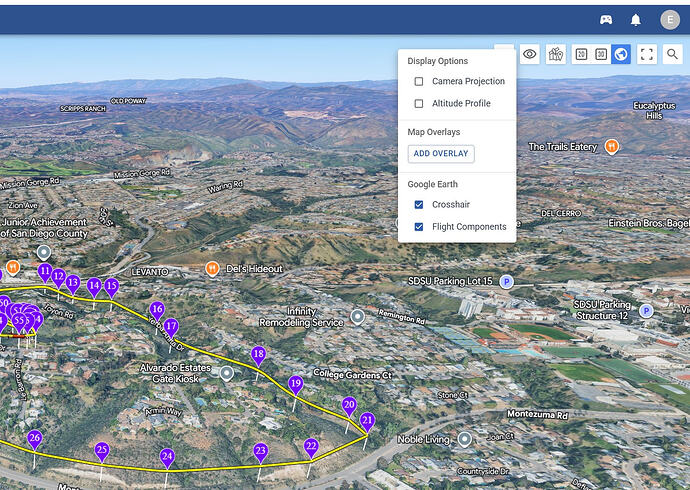Click the SCRIPPS RANCH label
The width and height of the screenshot is (690, 490).
click(83, 109)
